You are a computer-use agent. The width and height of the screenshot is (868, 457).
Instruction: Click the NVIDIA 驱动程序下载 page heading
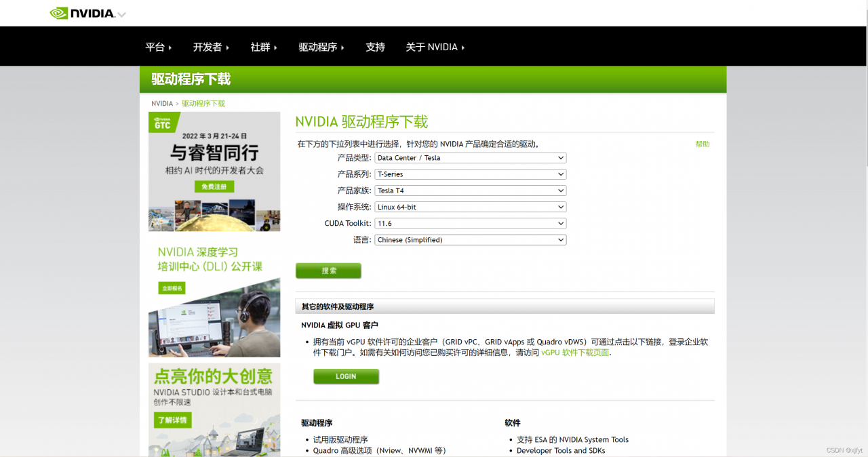pos(361,122)
